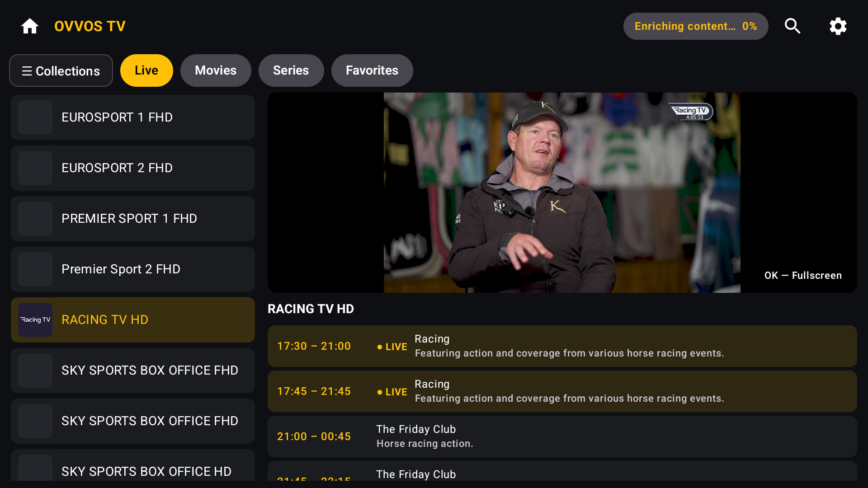Select the Premier Sport 2 FHD channel
This screenshot has width=868, height=488.
133,269
